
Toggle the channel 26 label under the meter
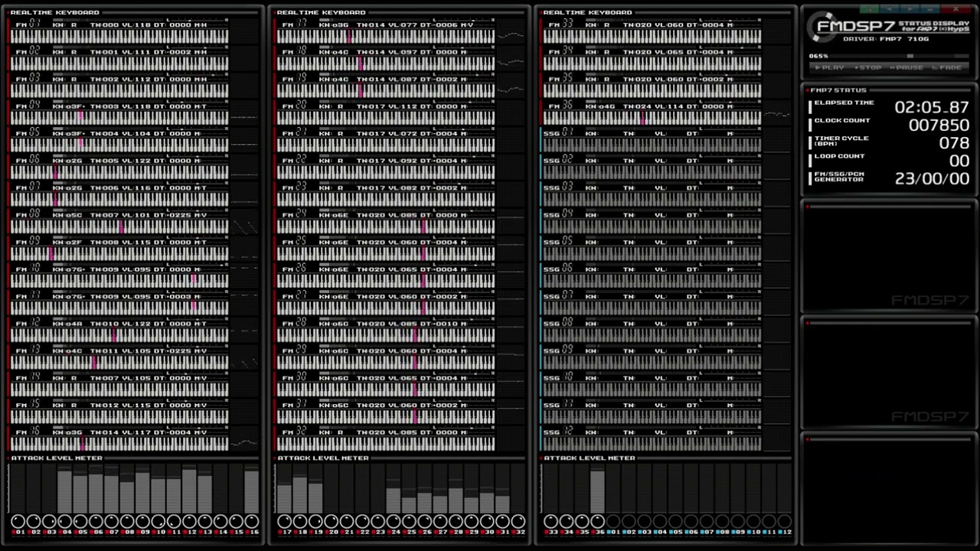424,532
